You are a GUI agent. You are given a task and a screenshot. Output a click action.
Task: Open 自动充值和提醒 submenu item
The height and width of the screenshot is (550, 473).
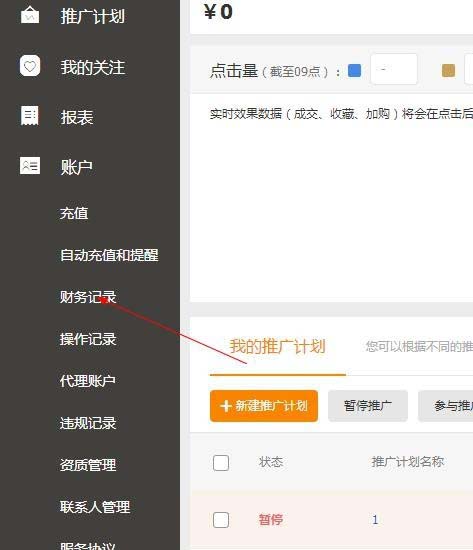click(109, 255)
